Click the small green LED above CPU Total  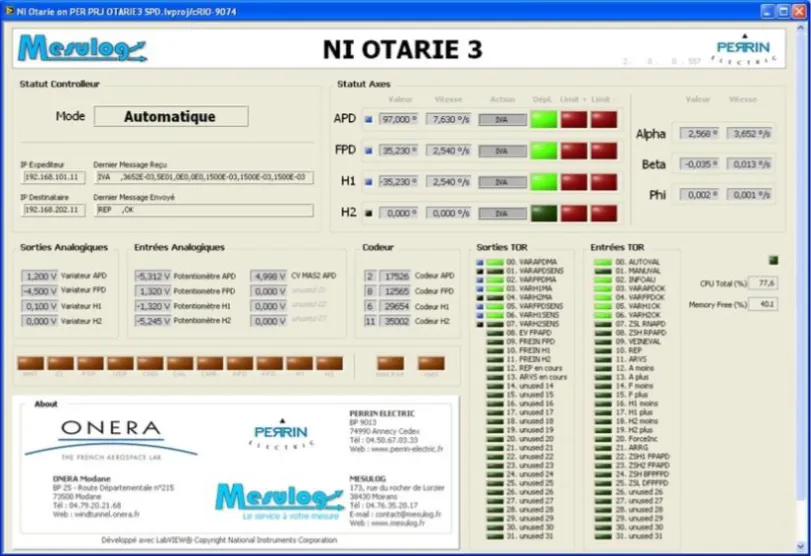(x=773, y=260)
